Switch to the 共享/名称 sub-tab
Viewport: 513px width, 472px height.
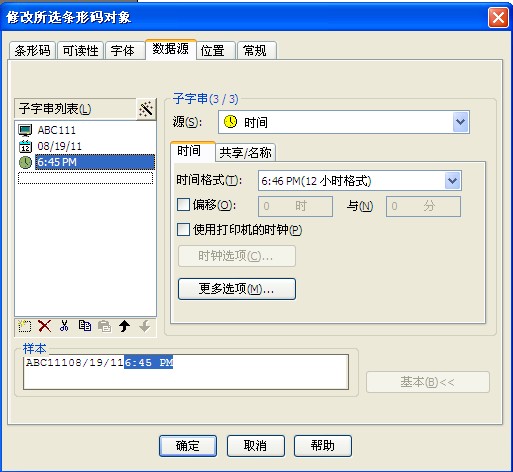pos(245,153)
